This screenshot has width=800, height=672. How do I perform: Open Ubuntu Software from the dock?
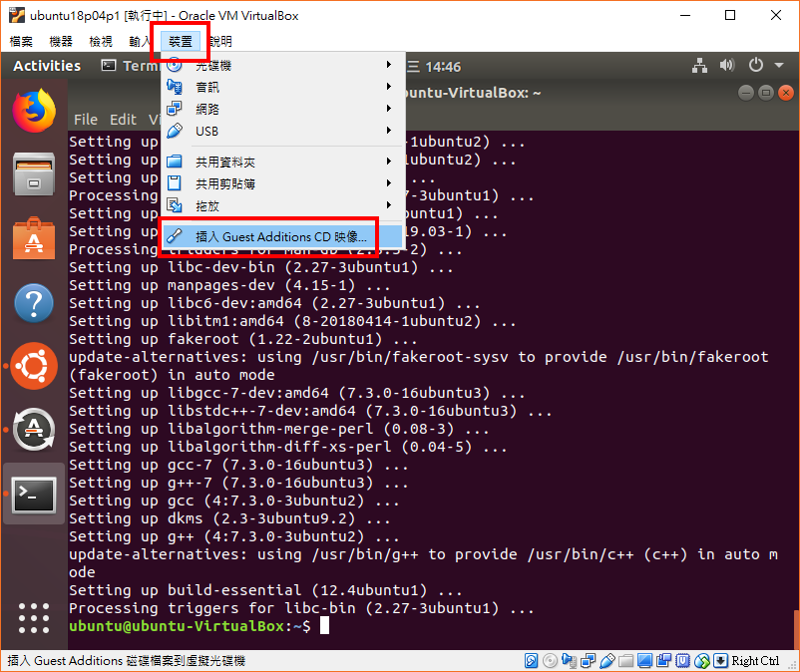tap(34, 238)
